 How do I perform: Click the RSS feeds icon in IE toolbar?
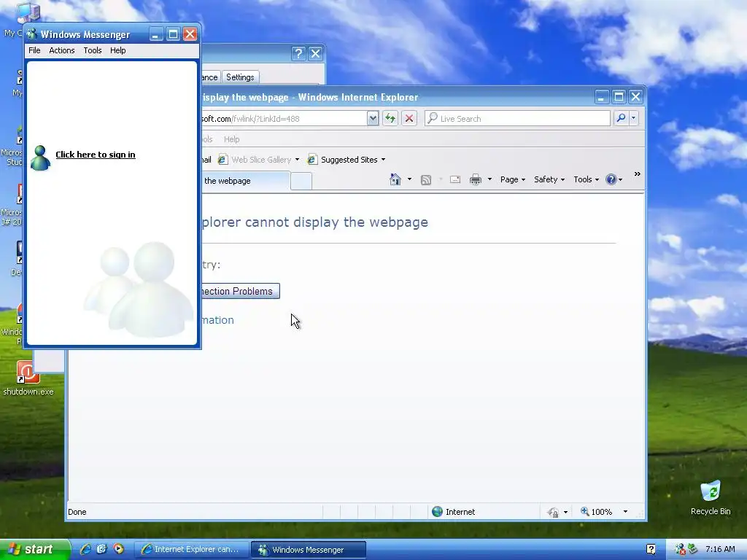(426, 179)
